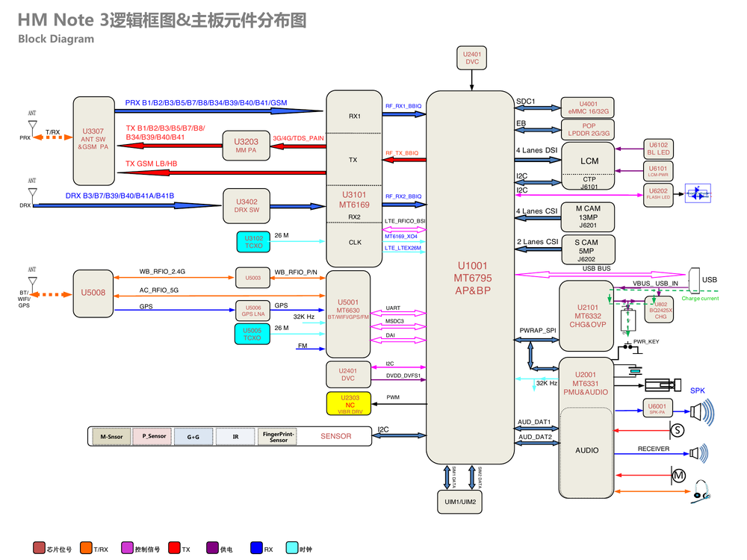The image size is (747, 560).
Task: Click the crystal symbol under PWR_KEY
Action: point(634,370)
